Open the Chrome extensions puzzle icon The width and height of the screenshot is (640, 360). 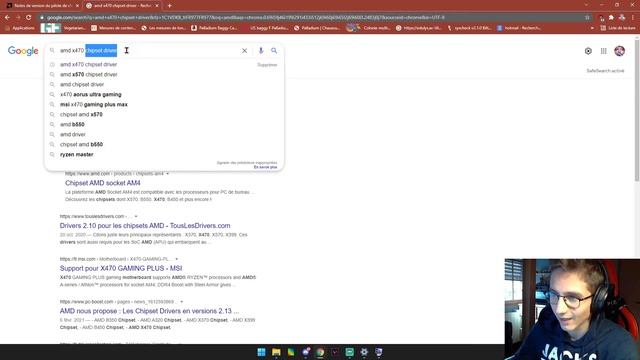click(x=611, y=18)
